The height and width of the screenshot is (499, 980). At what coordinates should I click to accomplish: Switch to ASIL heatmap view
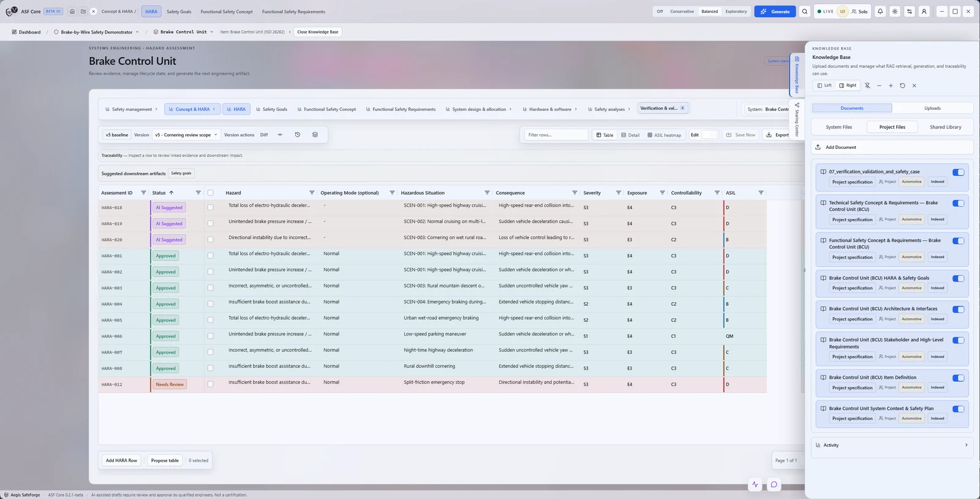664,135
